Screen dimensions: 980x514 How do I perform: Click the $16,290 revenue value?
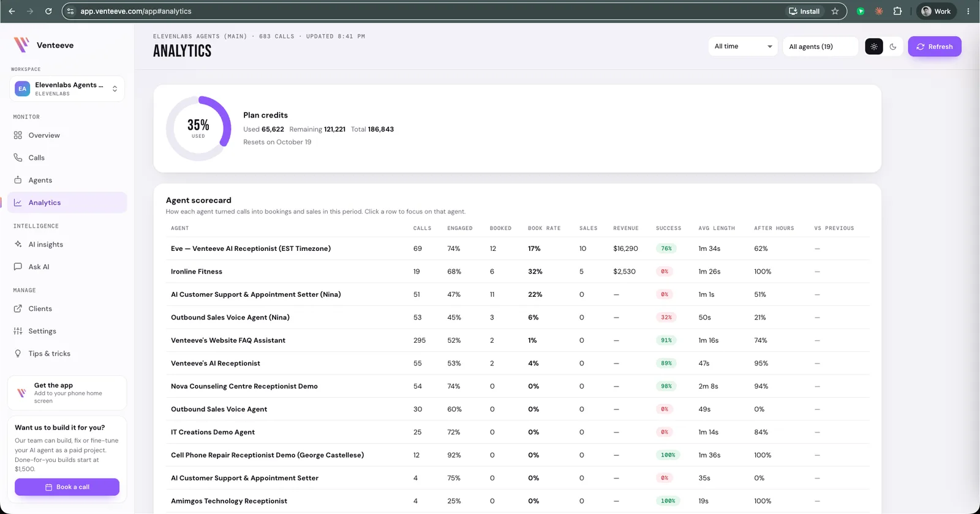(x=625, y=248)
